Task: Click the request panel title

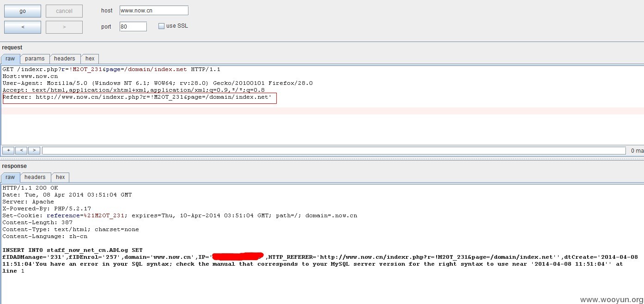Action: coord(12,48)
